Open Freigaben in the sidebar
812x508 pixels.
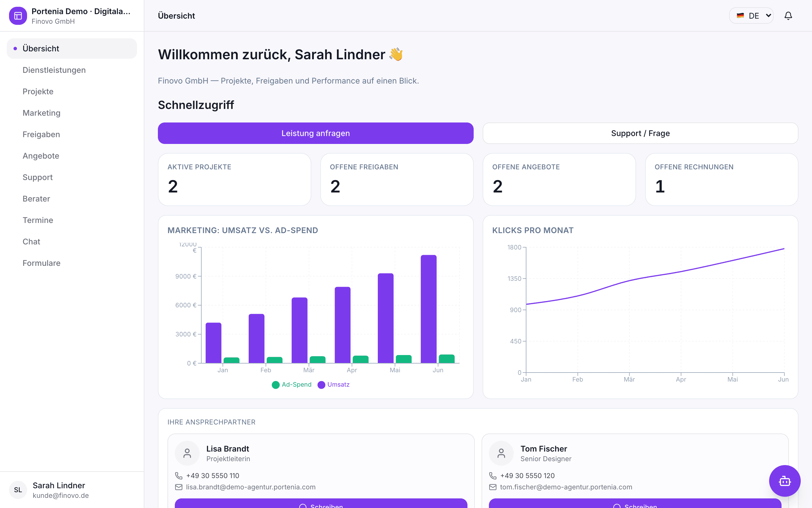[72, 134]
